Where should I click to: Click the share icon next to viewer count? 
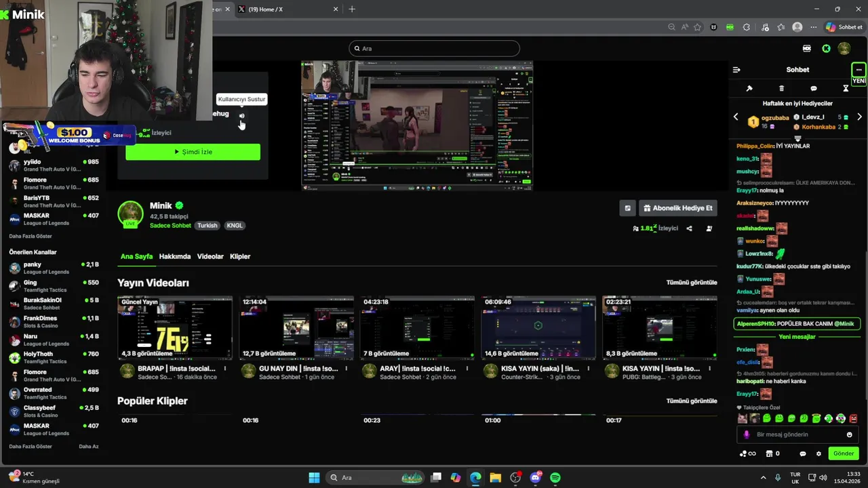point(689,228)
